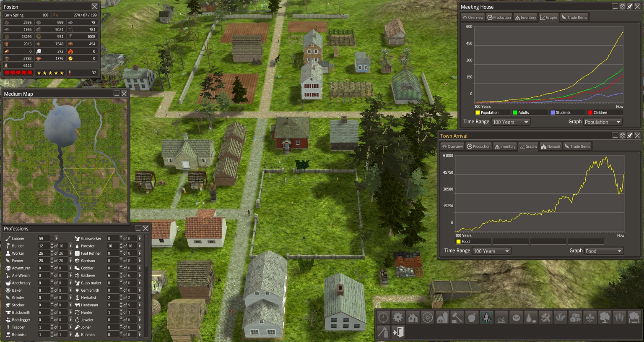
Task: Toggle the Students line legend
Action: click(x=567, y=112)
